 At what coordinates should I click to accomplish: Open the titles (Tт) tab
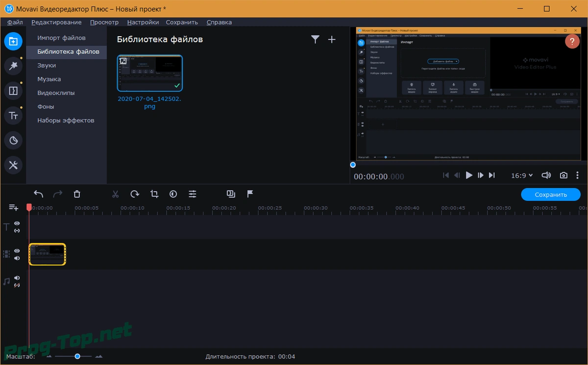[13, 116]
